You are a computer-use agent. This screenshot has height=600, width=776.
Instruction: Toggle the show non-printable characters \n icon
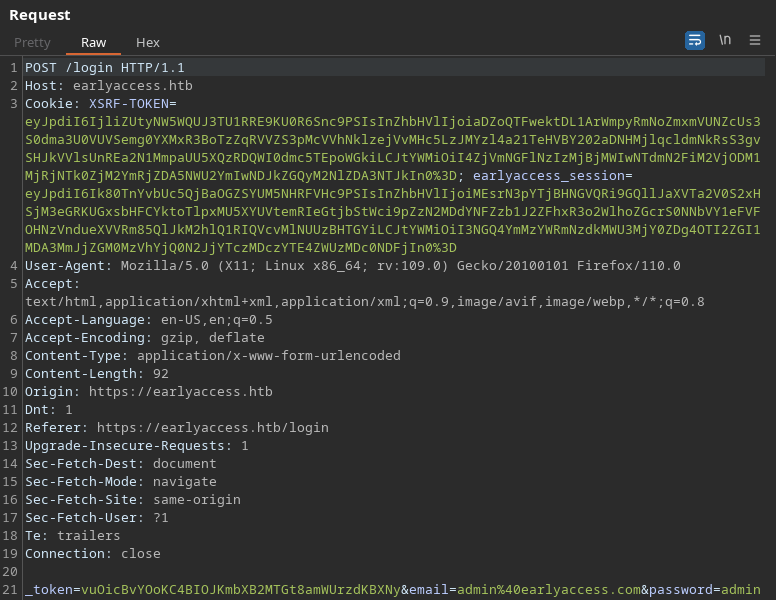(725, 40)
